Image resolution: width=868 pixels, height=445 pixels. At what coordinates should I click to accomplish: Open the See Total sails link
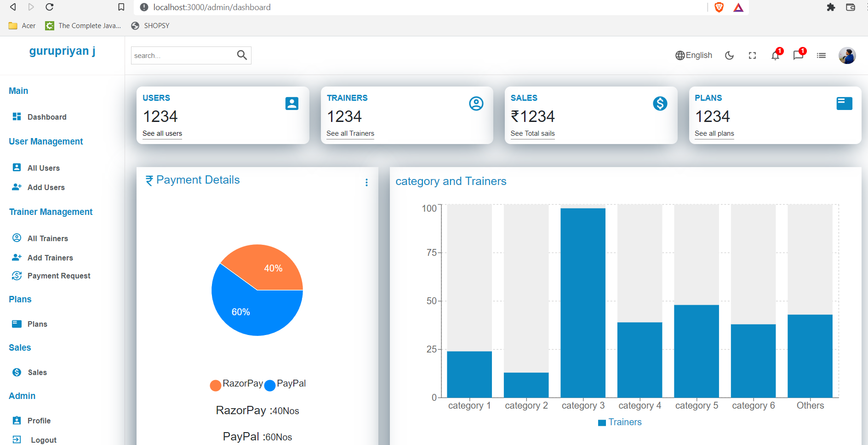pos(532,133)
